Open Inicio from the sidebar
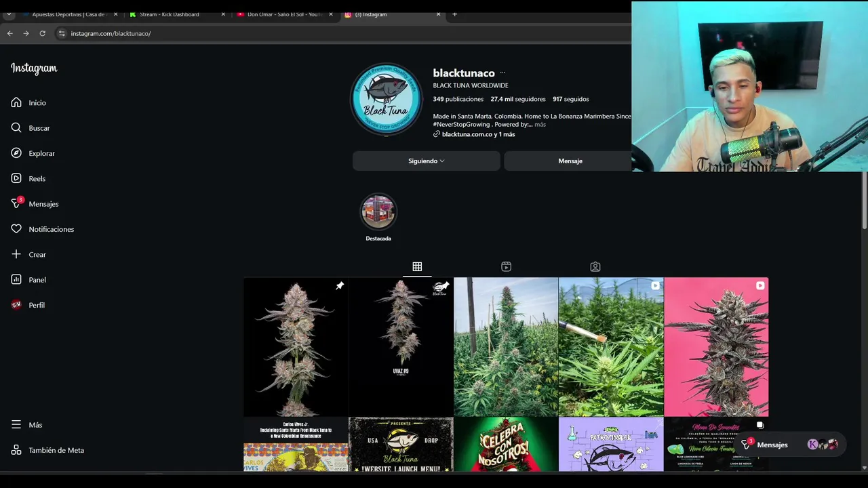 tap(28, 102)
